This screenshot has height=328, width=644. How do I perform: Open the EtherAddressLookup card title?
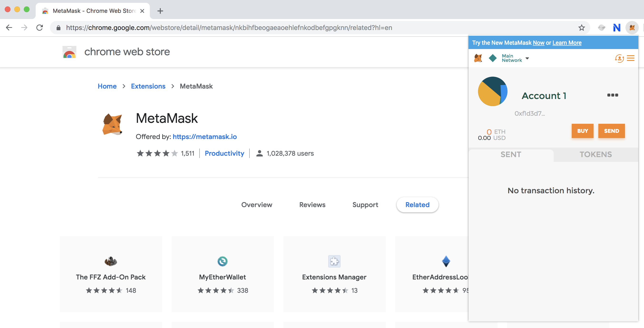[x=440, y=277]
